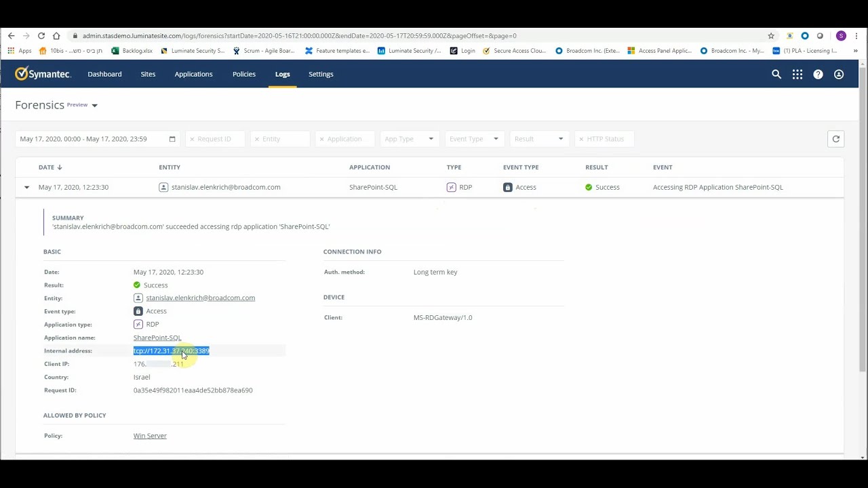The image size is (868, 488).
Task: Click the RDP icon beside Application type
Action: point(138,325)
